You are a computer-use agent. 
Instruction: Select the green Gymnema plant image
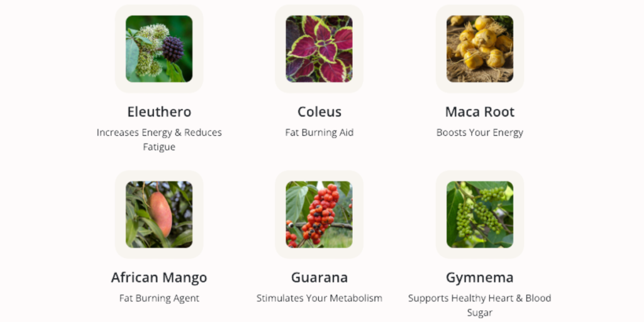(x=480, y=214)
